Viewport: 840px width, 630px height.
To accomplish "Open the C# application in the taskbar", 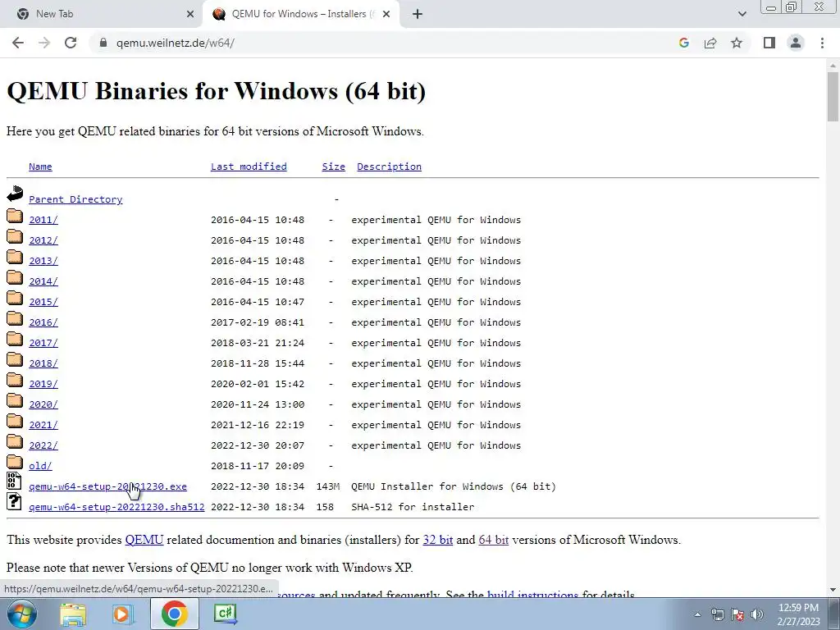I will point(225,614).
